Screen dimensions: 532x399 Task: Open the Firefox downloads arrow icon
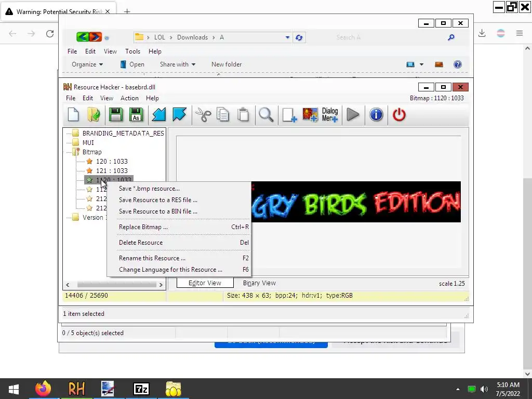coord(482,33)
